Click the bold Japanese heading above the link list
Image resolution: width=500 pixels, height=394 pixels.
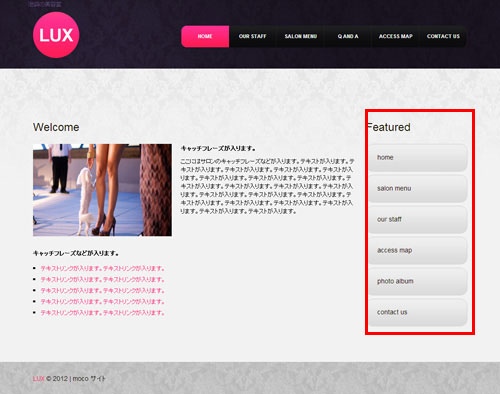tap(76, 253)
